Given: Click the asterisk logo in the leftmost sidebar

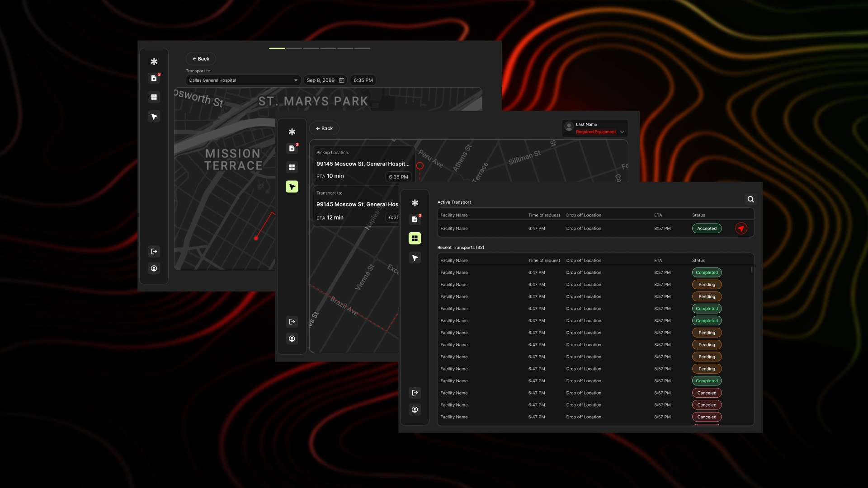Looking at the screenshot, I should click(154, 61).
